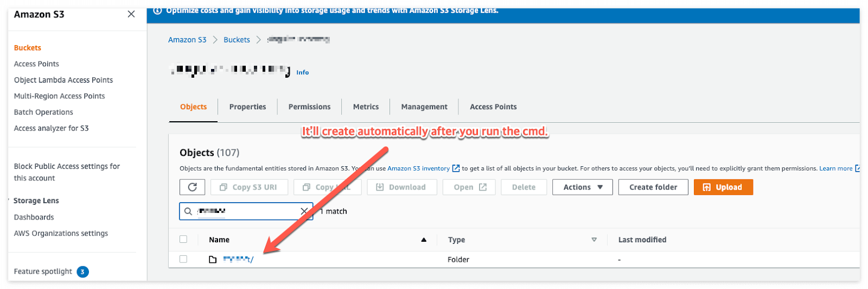Switch to the Objects tab
Image resolution: width=868 pixels, height=289 pixels.
click(x=193, y=107)
